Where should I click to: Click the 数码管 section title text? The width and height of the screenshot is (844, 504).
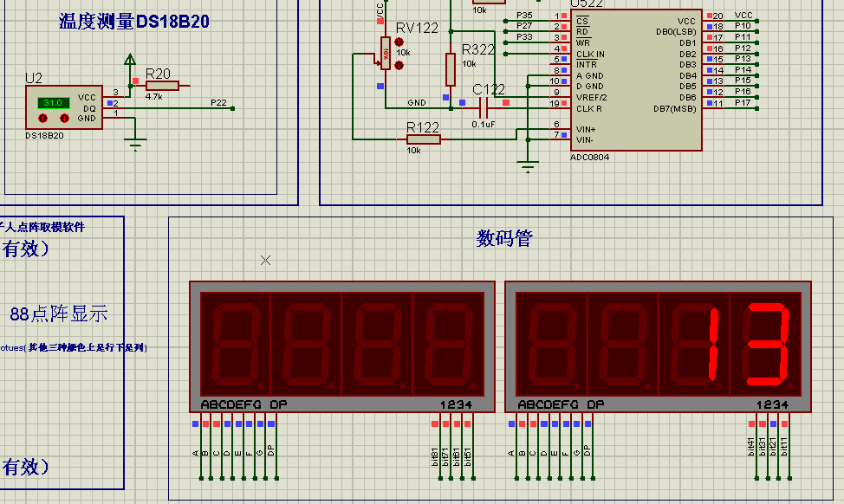tap(504, 238)
